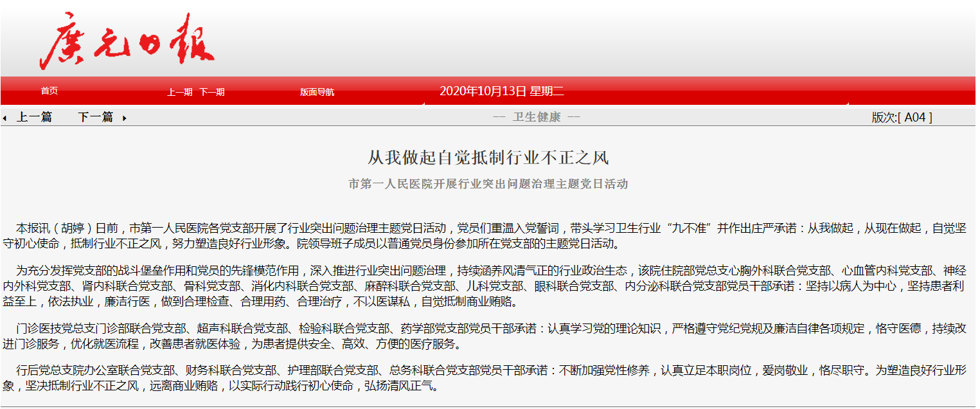980x409 pixels.
Task: Click the 版次 A04 page indicator
Action: pyautogui.click(x=901, y=117)
